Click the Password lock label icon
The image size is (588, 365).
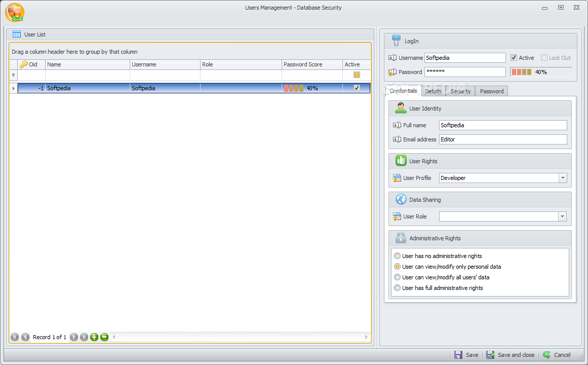[x=392, y=71]
